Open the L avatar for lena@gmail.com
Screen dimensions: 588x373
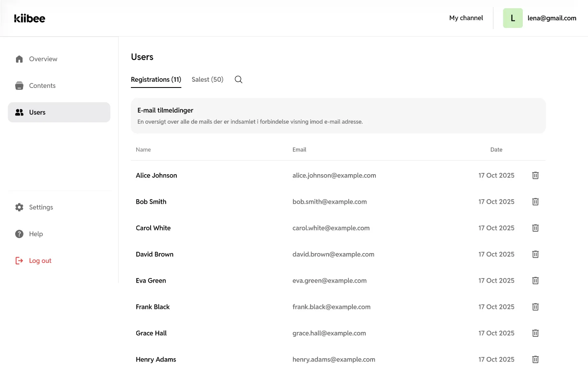pyautogui.click(x=512, y=18)
